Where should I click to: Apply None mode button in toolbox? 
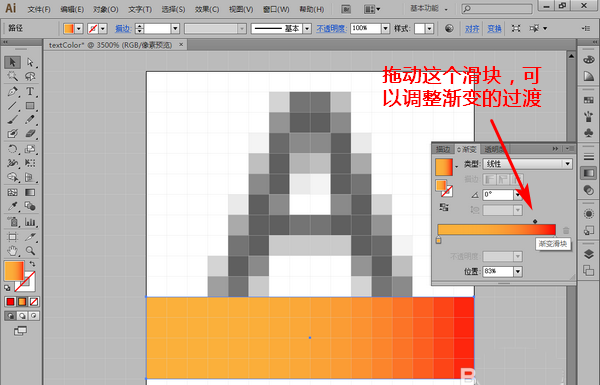tap(34, 302)
